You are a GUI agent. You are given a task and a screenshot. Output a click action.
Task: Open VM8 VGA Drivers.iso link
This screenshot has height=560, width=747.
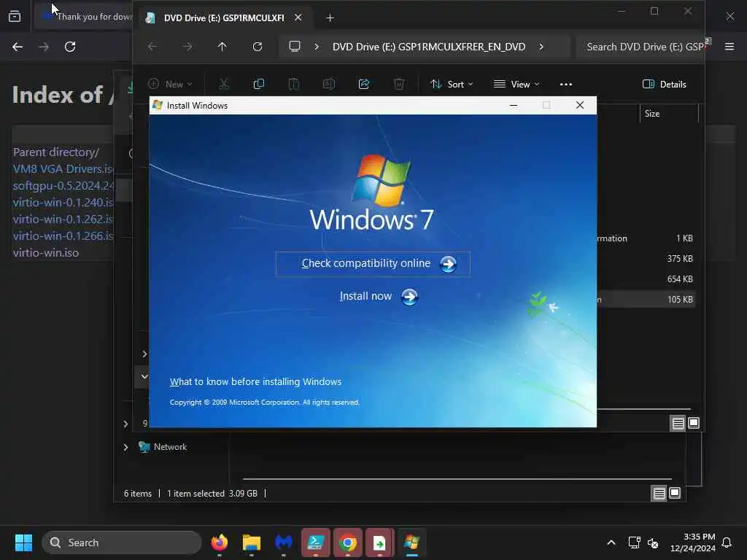pos(63,169)
